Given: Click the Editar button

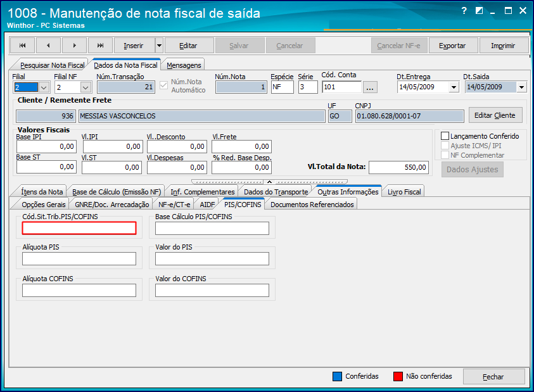Looking at the screenshot, I should [x=188, y=46].
